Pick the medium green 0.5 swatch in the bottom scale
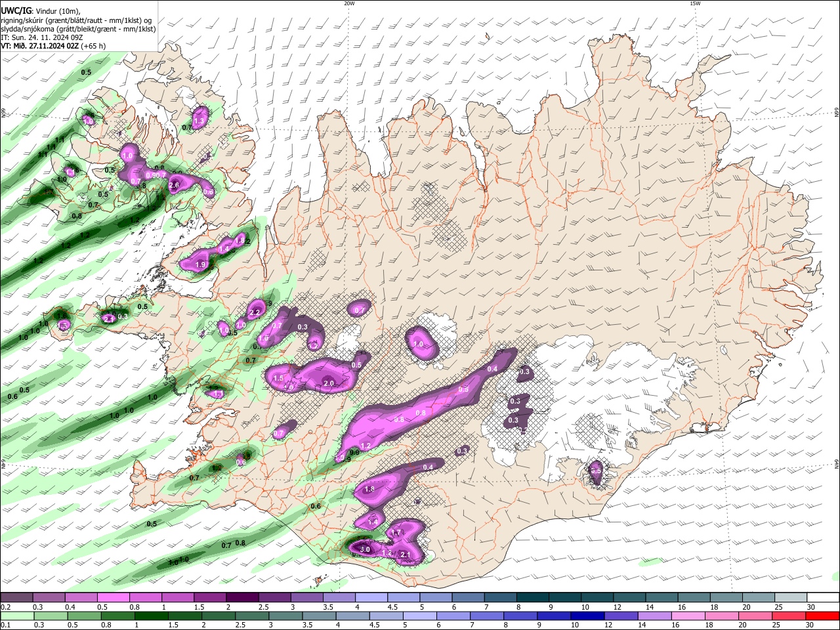Screen dimensions: 840x630 coord(85,616)
